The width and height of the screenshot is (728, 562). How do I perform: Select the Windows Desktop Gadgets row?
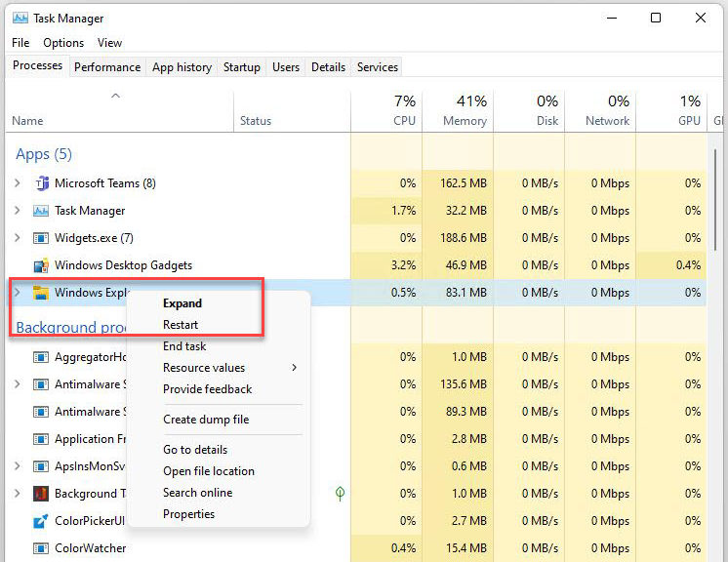356,265
